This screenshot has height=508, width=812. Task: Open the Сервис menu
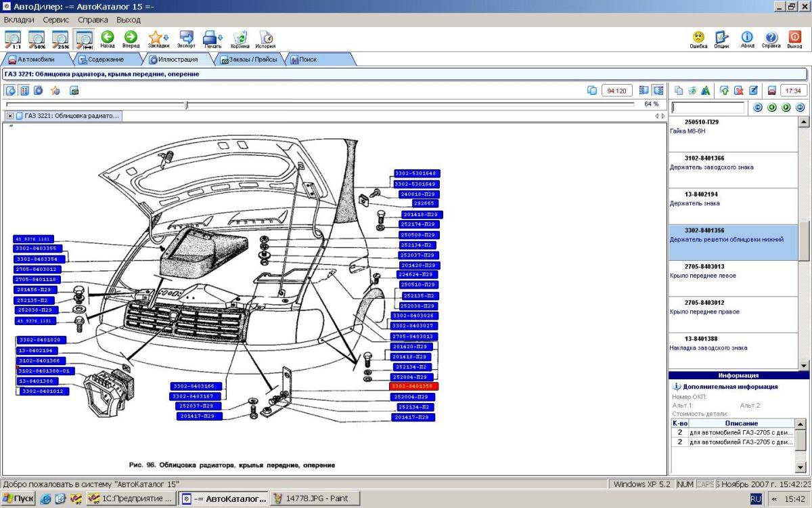pos(56,20)
